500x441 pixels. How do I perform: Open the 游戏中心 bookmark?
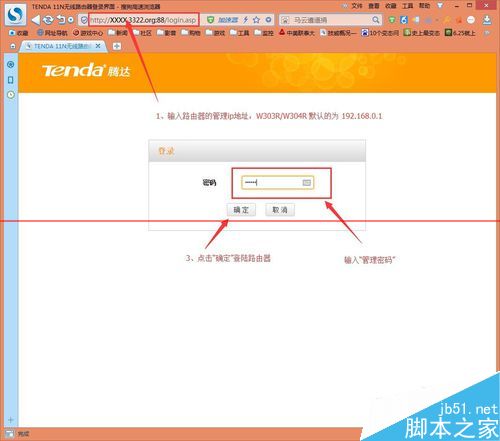88,33
